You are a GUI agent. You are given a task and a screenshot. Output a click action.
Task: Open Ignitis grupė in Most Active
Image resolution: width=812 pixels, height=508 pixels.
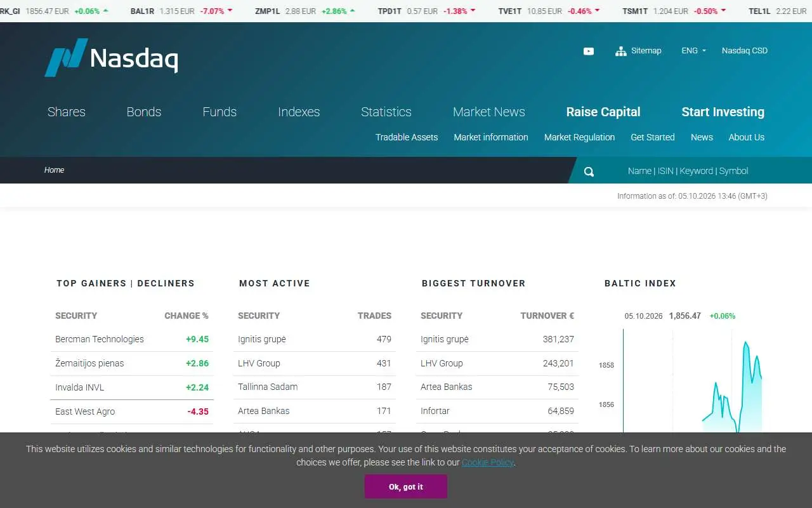click(x=262, y=339)
